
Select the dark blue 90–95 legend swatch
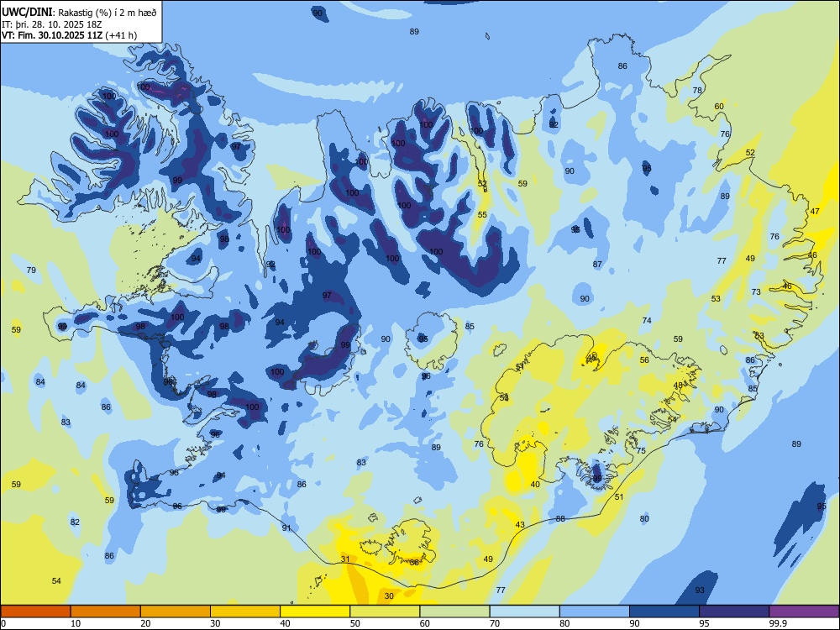pos(664,612)
